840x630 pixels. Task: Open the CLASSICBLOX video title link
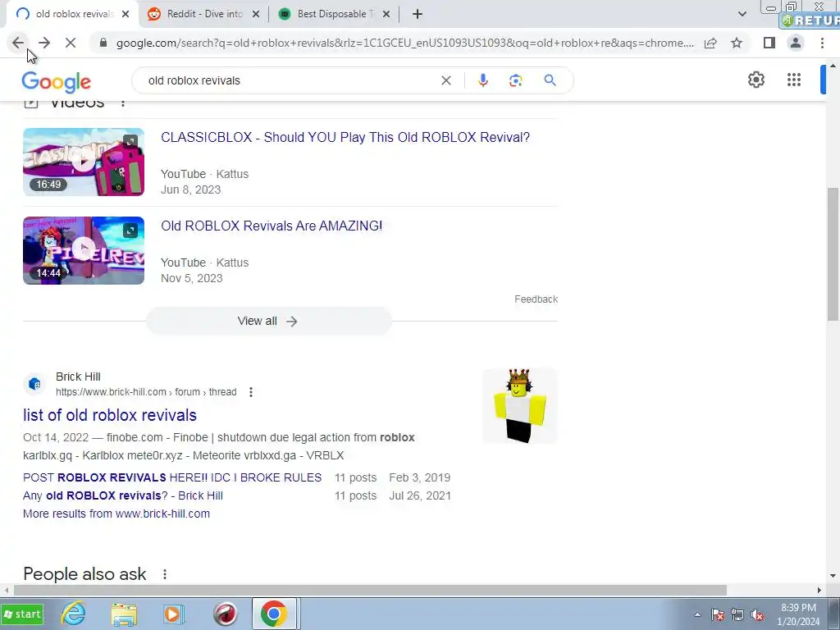click(345, 137)
